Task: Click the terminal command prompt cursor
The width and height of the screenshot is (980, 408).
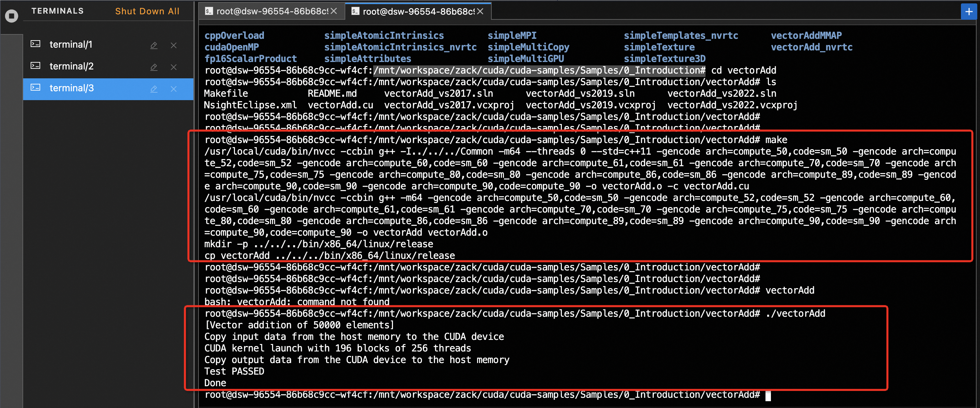Action: [x=768, y=396]
